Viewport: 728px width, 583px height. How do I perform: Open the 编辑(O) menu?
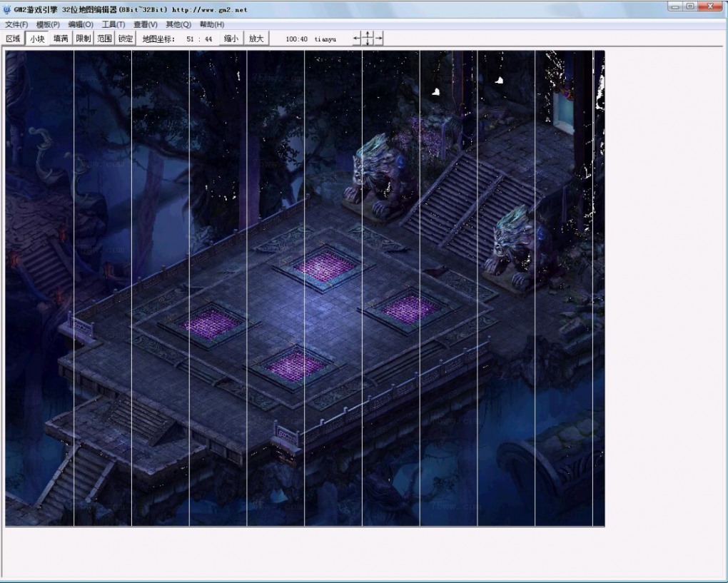click(x=81, y=24)
